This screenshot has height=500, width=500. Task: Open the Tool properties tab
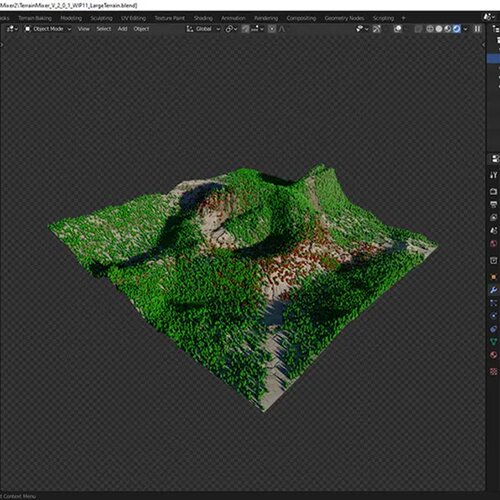click(x=494, y=175)
